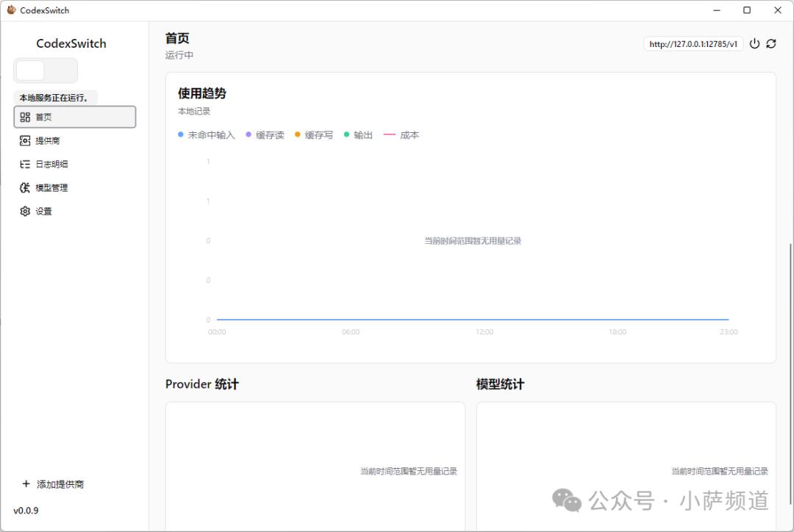Click the refresh icon in the header

[771, 44]
